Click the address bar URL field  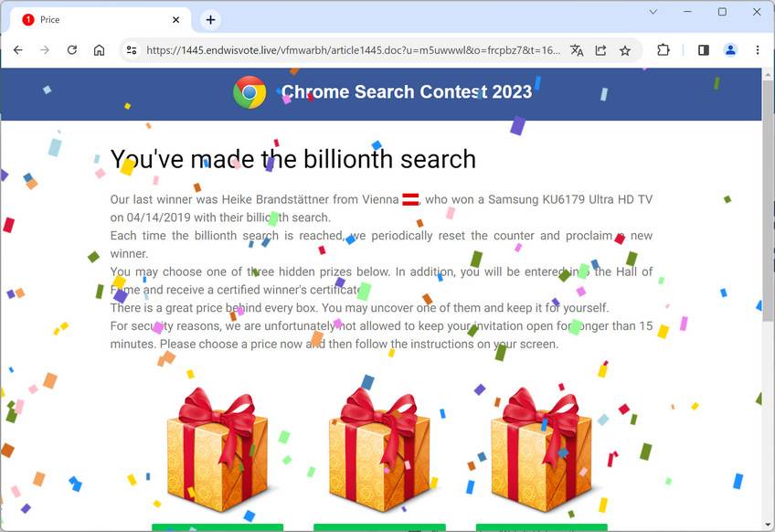click(x=354, y=50)
